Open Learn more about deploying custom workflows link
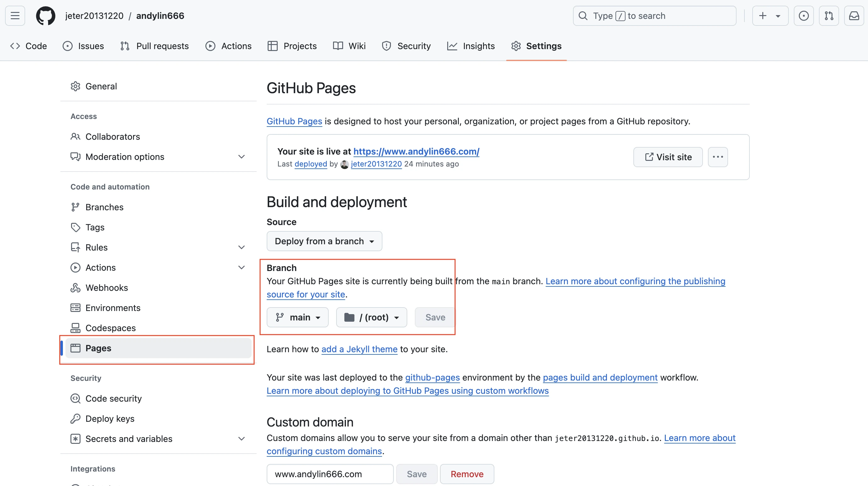868x486 pixels. [x=408, y=391]
